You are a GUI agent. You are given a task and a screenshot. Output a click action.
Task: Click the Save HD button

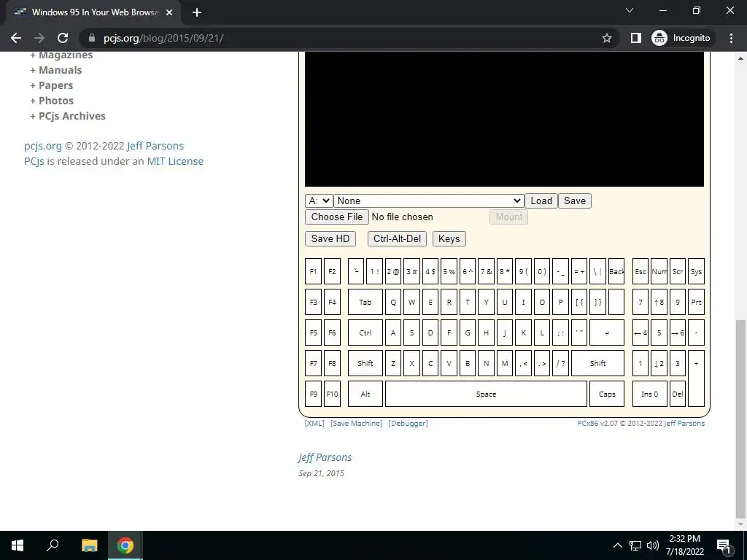click(x=330, y=238)
